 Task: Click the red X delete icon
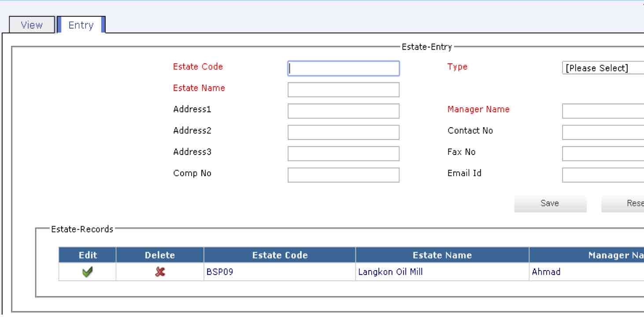pyautogui.click(x=160, y=272)
